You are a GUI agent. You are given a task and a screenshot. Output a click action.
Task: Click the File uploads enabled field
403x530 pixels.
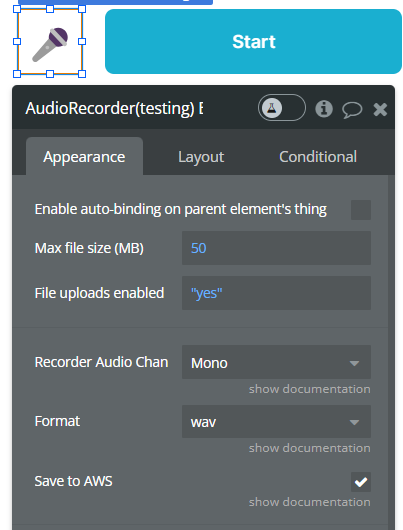[x=276, y=293]
